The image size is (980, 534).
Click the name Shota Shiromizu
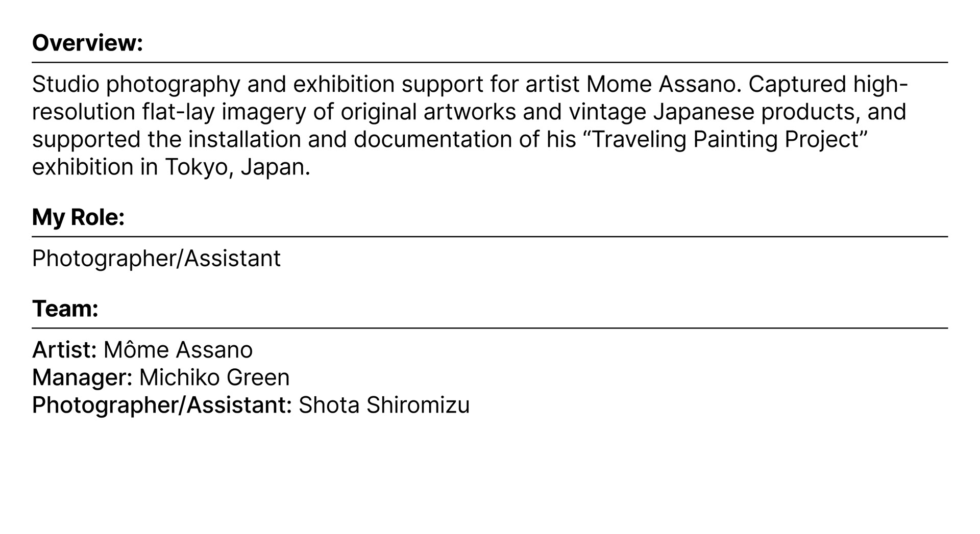pos(384,405)
